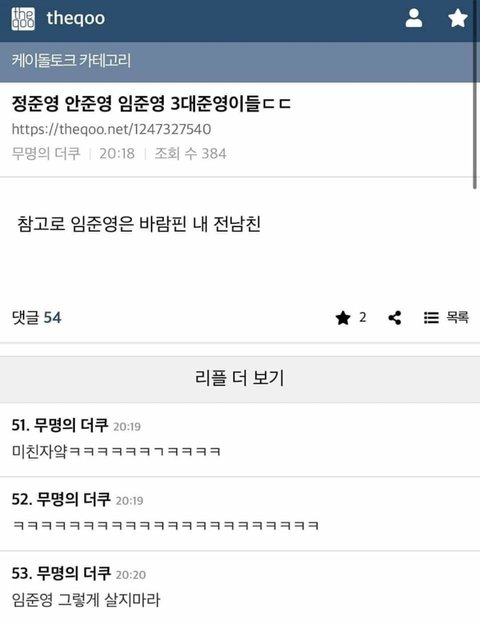The image size is (480, 624).
Task: Select comment 52 author 무명의 더쿠
Action: [74, 499]
